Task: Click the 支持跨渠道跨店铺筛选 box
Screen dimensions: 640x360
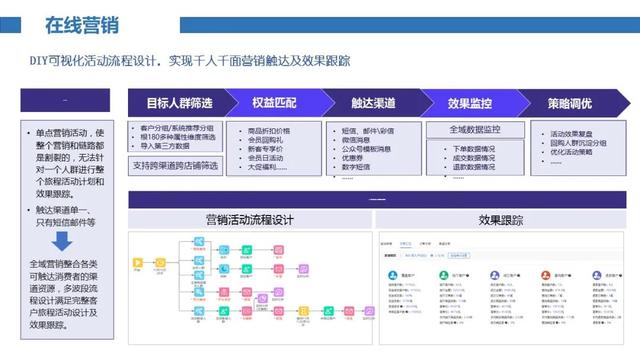Action: tap(176, 166)
